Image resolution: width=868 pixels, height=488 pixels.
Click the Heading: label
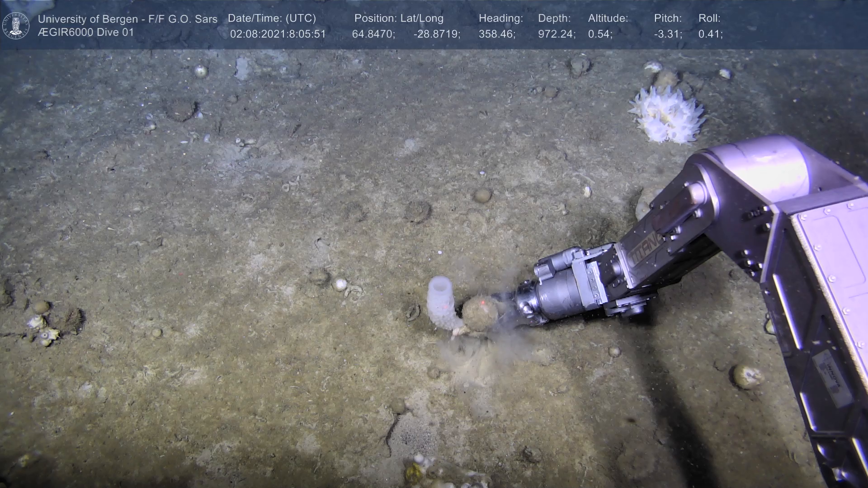pyautogui.click(x=500, y=19)
